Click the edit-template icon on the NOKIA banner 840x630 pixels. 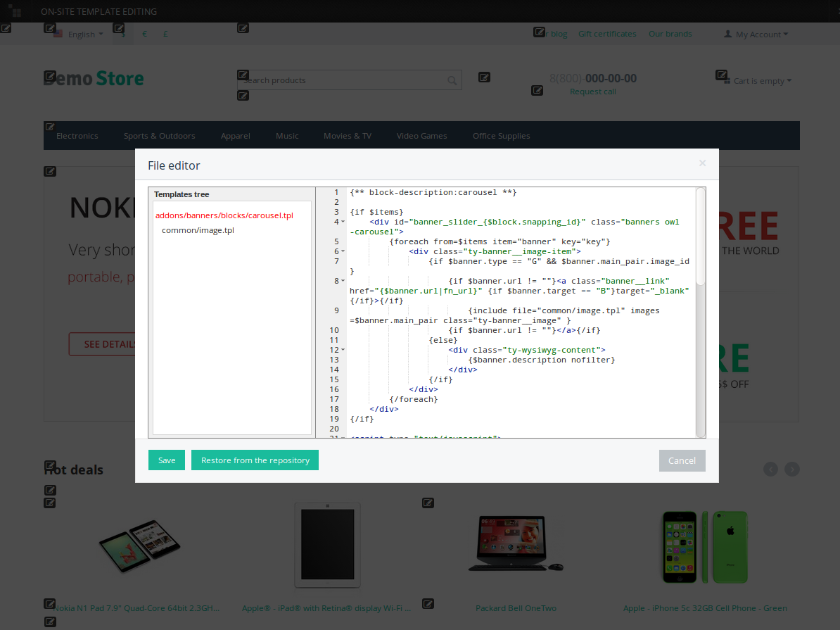pos(50,171)
